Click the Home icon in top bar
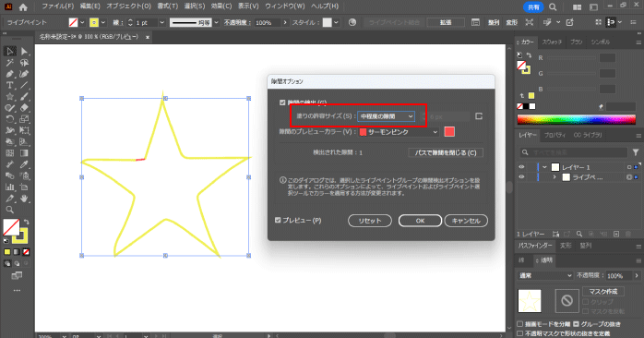 click(x=23, y=7)
